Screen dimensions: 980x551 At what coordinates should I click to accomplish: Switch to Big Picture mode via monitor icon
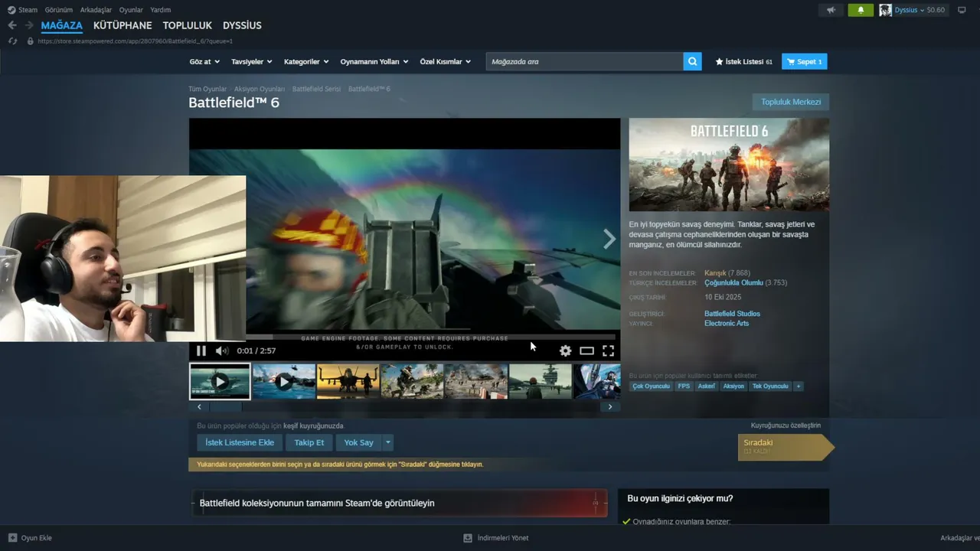pyautogui.click(x=962, y=10)
